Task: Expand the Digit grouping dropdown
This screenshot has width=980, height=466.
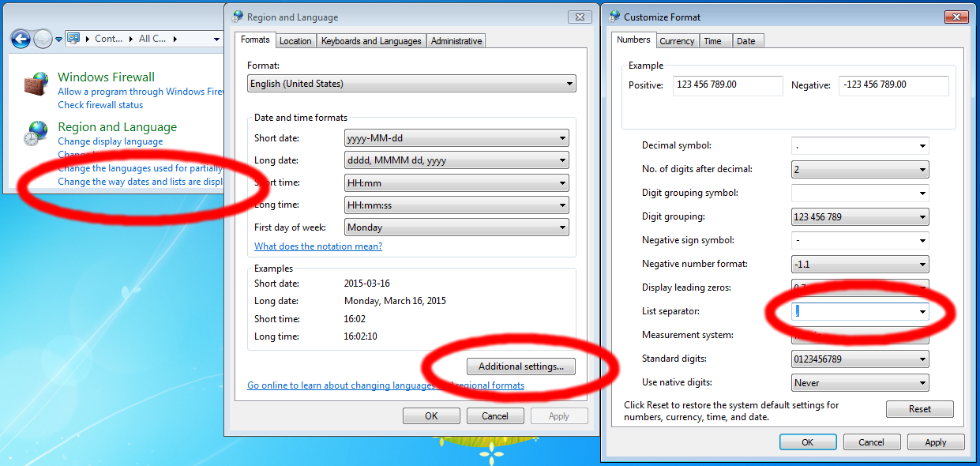Action: pyautogui.click(x=860, y=216)
